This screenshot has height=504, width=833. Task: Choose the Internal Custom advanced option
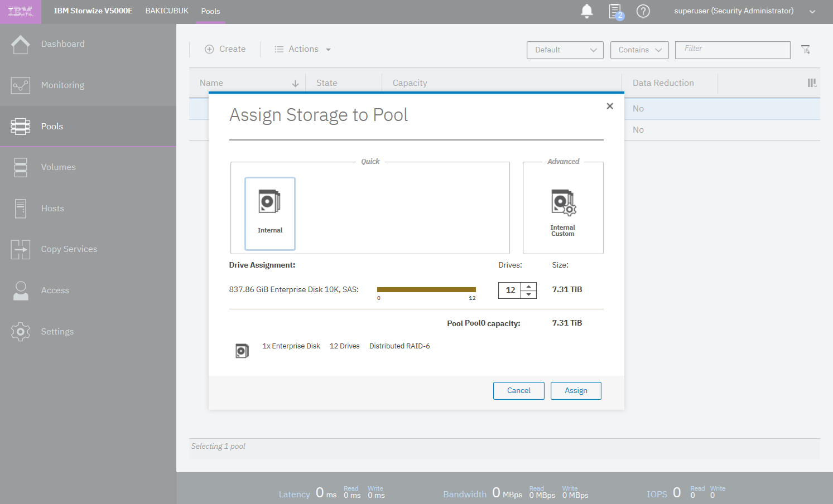pos(563,212)
